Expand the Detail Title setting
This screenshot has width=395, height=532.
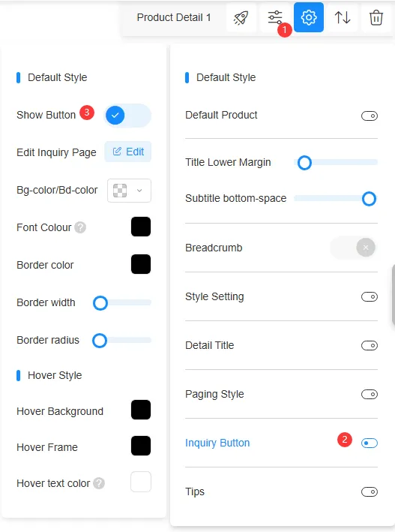coord(370,346)
